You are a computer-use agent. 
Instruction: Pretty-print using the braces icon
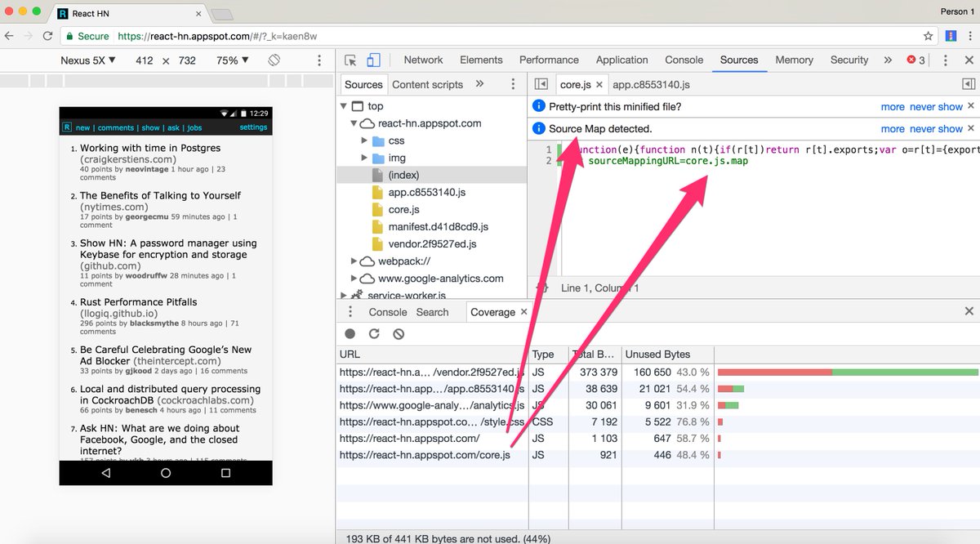click(x=541, y=288)
